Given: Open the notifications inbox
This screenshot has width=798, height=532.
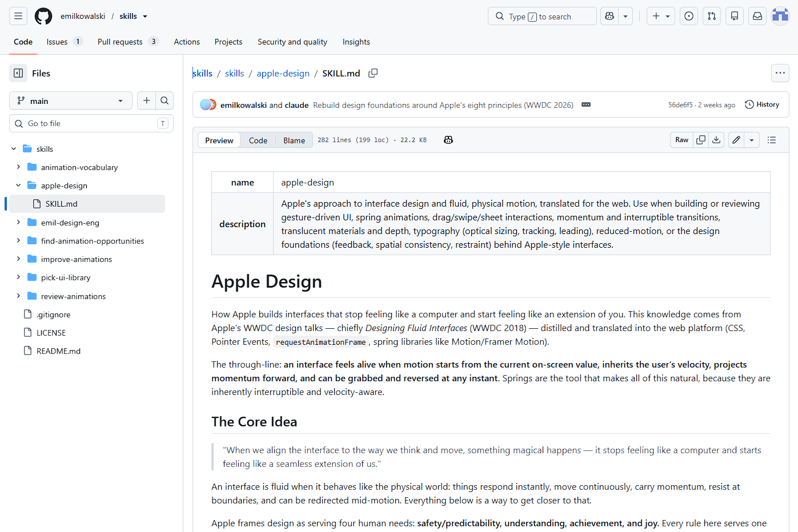Looking at the screenshot, I should coord(757,16).
